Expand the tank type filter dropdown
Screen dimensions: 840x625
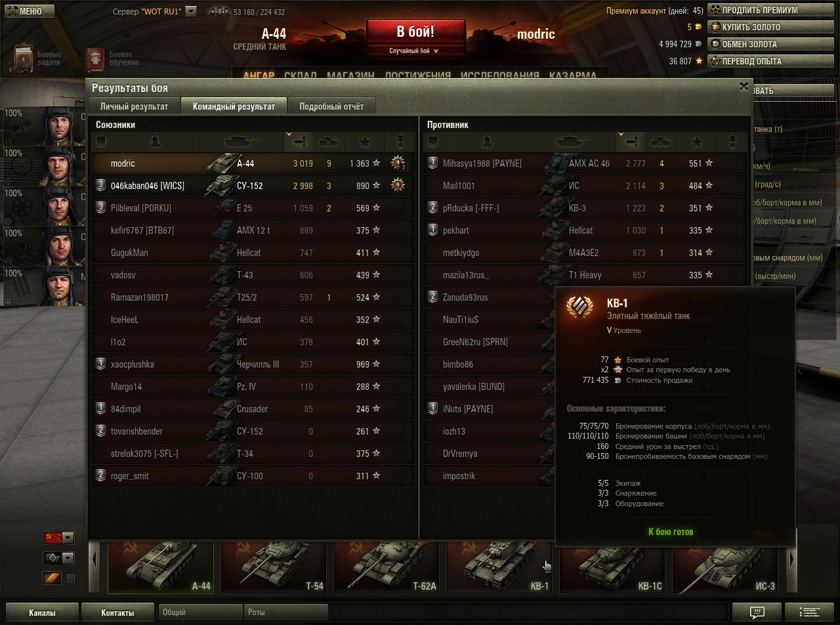point(58,558)
